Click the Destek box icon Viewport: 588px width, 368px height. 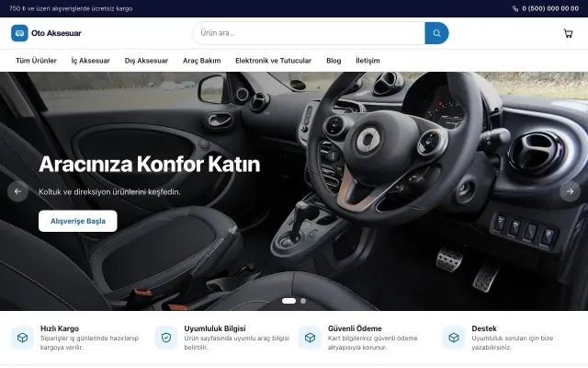454,338
